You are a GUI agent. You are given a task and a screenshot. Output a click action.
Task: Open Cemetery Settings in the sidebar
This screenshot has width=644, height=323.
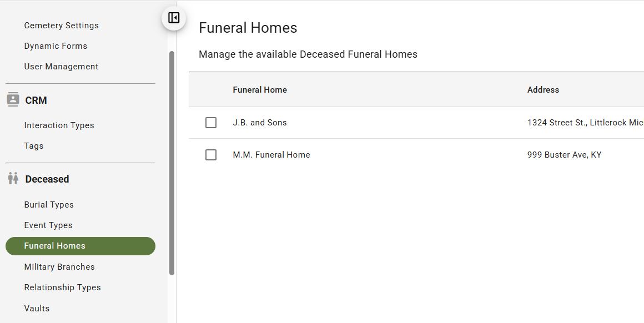tap(61, 26)
